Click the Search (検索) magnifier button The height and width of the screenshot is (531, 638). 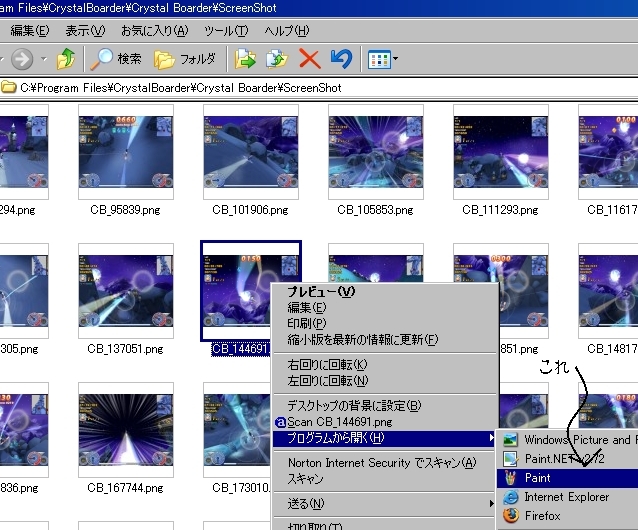coord(115,59)
